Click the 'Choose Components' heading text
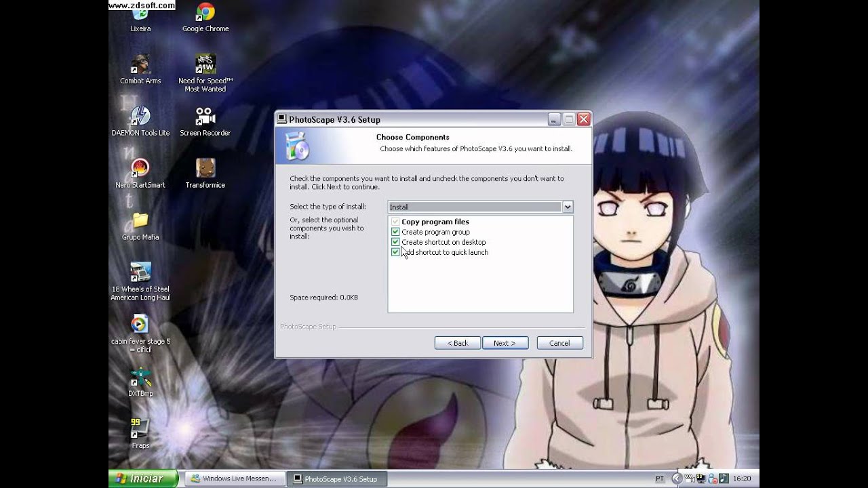This screenshot has height=488, width=868. 413,137
